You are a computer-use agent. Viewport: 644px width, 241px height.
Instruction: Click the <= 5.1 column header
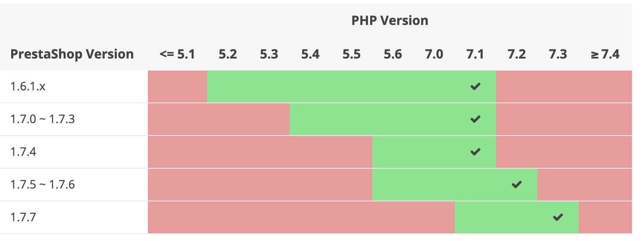point(177,54)
